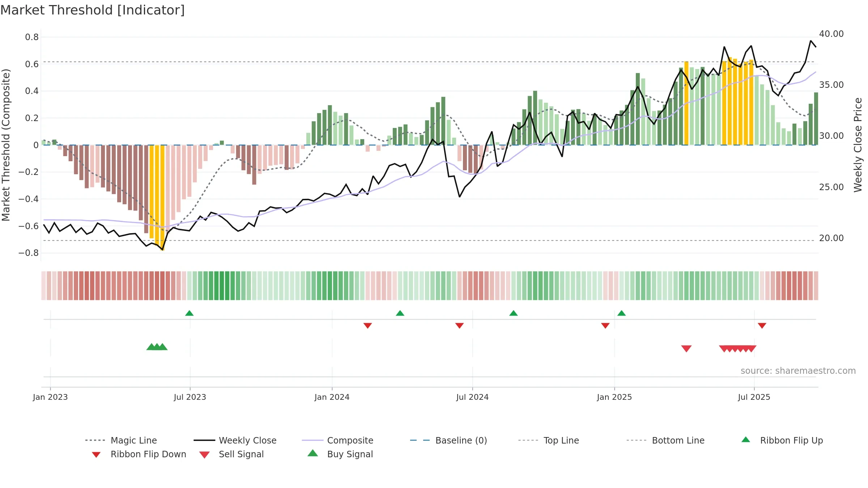This screenshot has width=868, height=488.
Task: Click the ribbon flip up marker at Jul 2023
Action: tap(190, 313)
